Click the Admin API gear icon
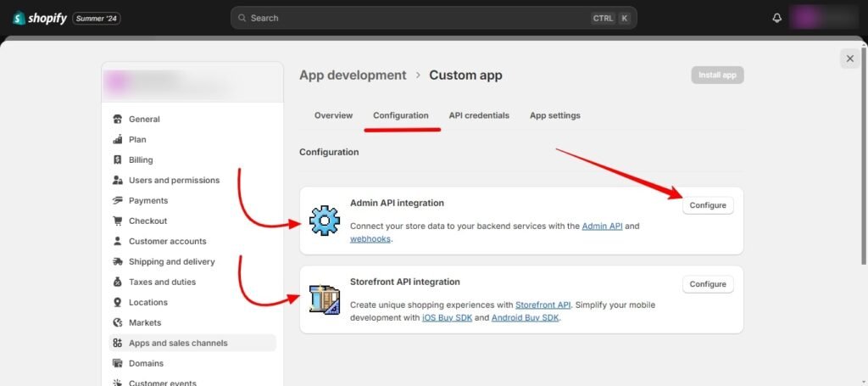This screenshot has height=386, width=868. click(x=325, y=221)
